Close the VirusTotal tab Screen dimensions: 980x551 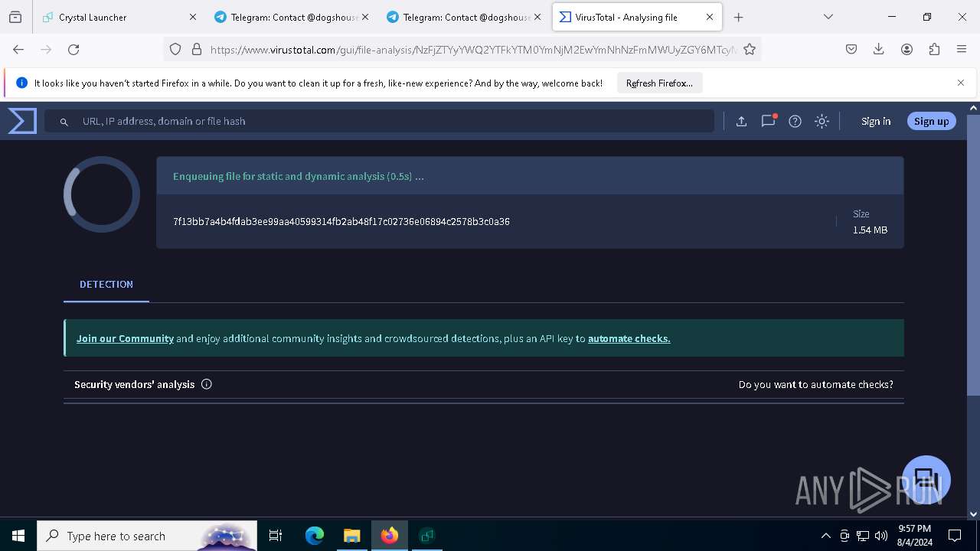pos(710,17)
